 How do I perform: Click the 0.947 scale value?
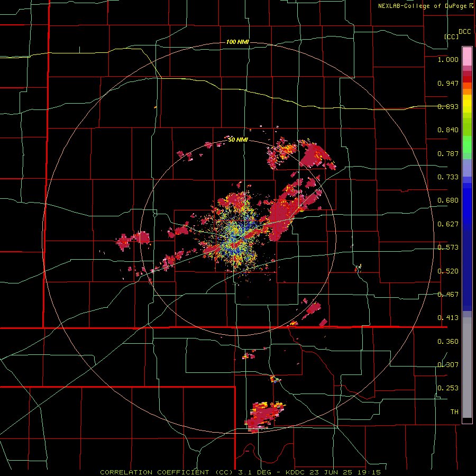tap(448, 83)
